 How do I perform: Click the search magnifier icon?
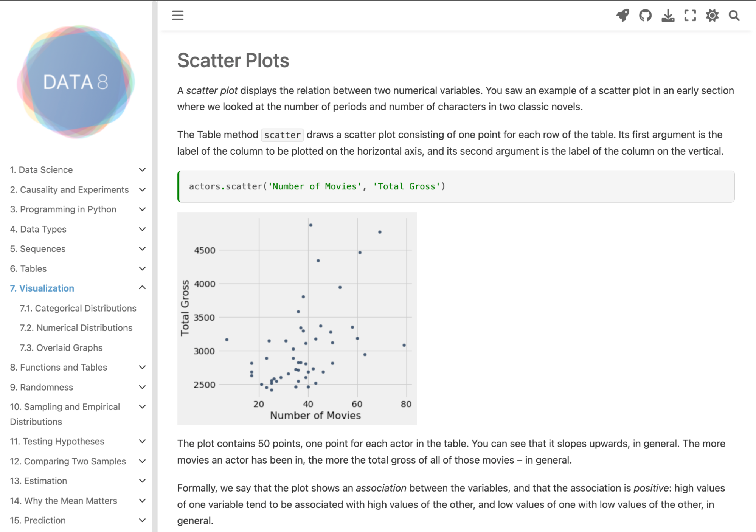(734, 16)
